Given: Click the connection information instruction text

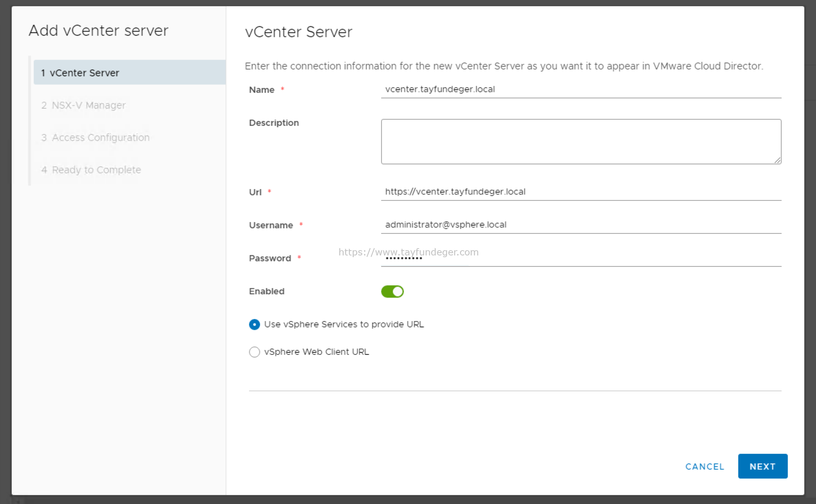Looking at the screenshot, I should pos(504,66).
